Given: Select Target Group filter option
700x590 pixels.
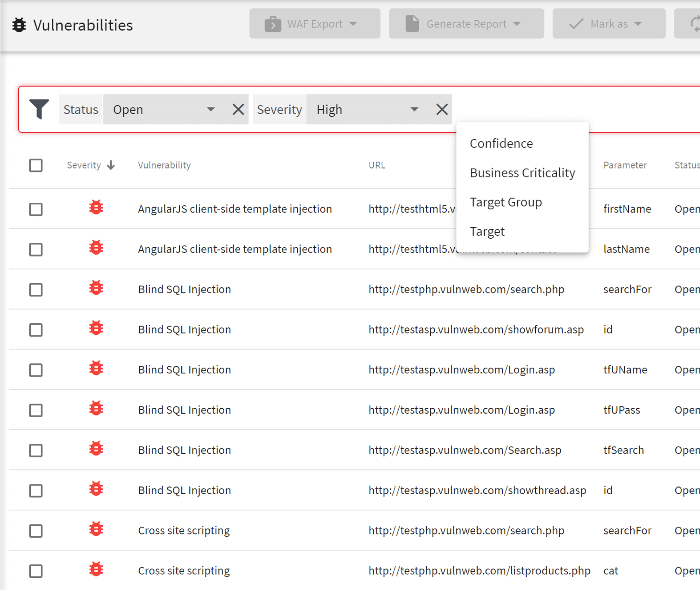Looking at the screenshot, I should coord(506,202).
